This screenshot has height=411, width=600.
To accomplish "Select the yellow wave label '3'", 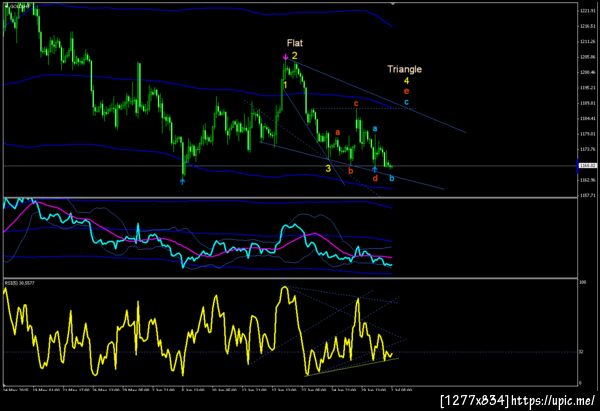I will coord(328,168).
